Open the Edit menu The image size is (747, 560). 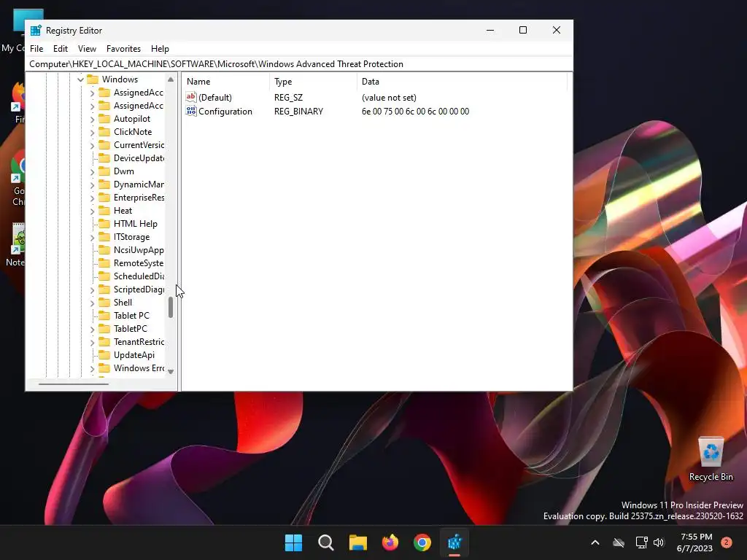click(60, 49)
